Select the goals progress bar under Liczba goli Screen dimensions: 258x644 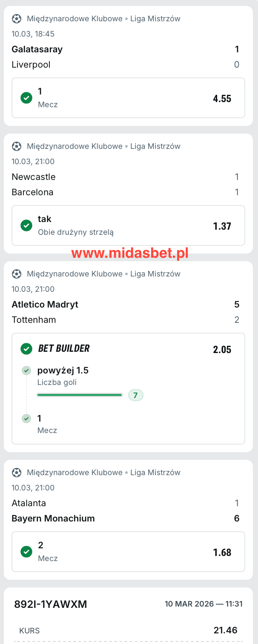click(80, 395)
